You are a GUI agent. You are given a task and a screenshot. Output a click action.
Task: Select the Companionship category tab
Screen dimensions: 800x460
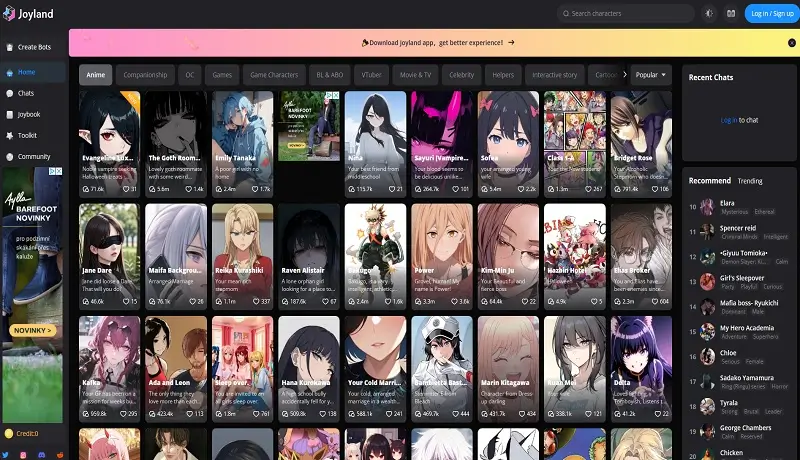145,75
